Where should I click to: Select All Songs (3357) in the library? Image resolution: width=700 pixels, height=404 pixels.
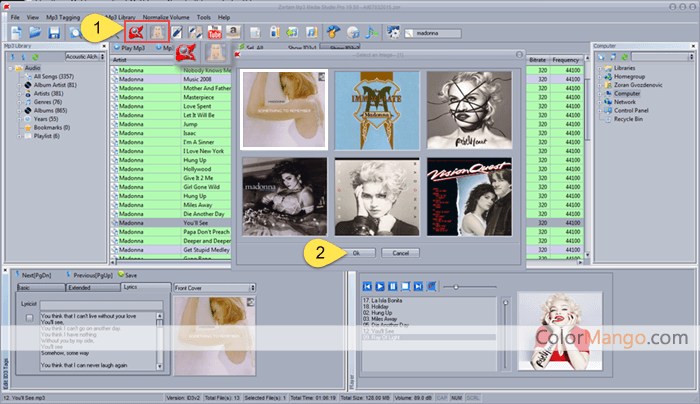click(x=53, y=77)
